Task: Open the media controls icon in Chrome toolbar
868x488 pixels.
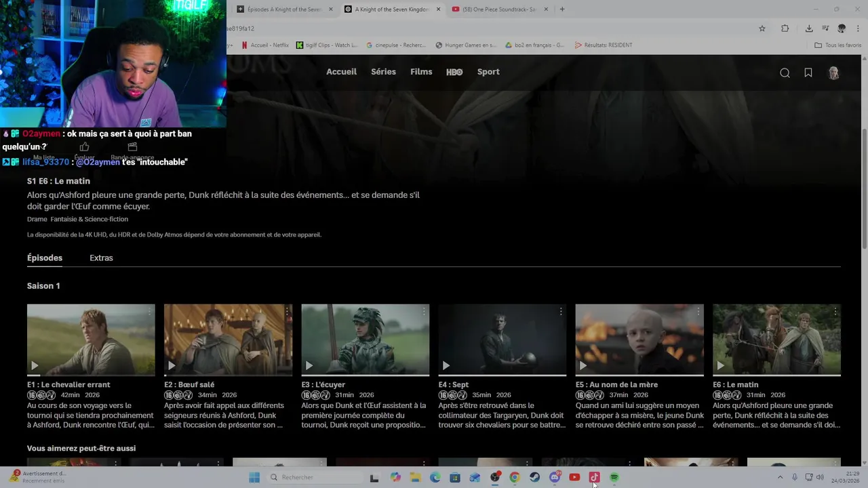Action: point(825,28)
